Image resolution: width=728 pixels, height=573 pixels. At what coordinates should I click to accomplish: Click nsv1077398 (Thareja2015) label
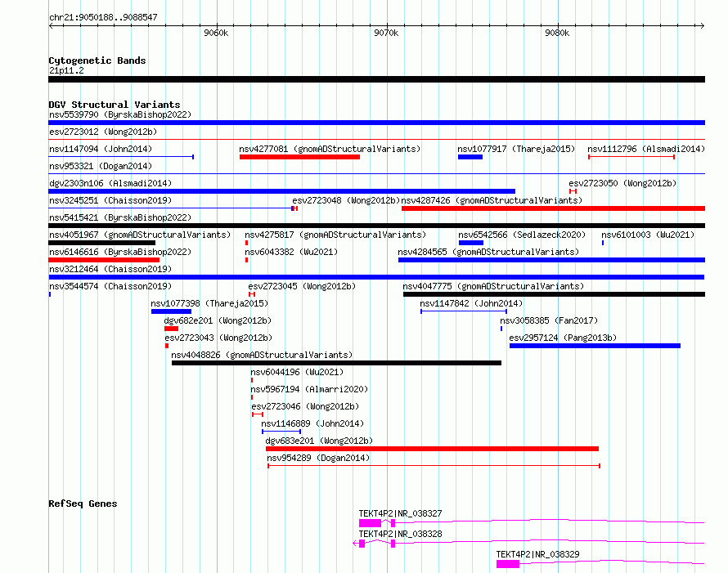point(209,303)
